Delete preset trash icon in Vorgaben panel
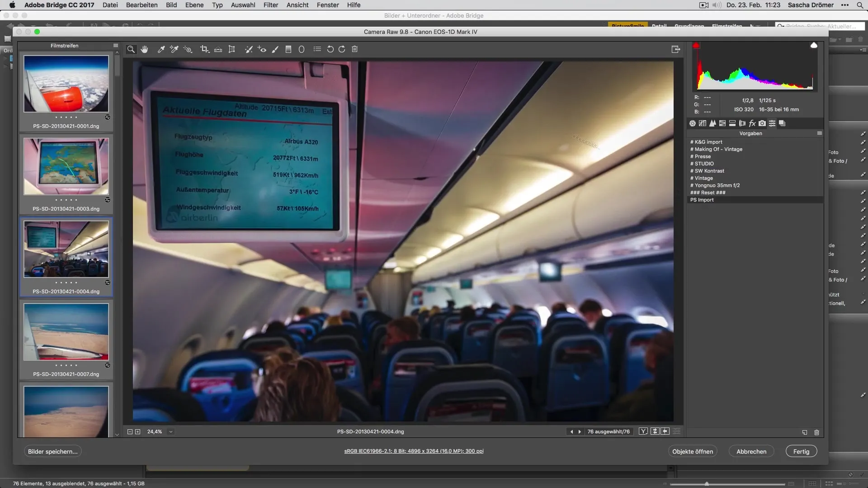Image resolution: width=868 pixels, height=488 pixels. (816, 432)
